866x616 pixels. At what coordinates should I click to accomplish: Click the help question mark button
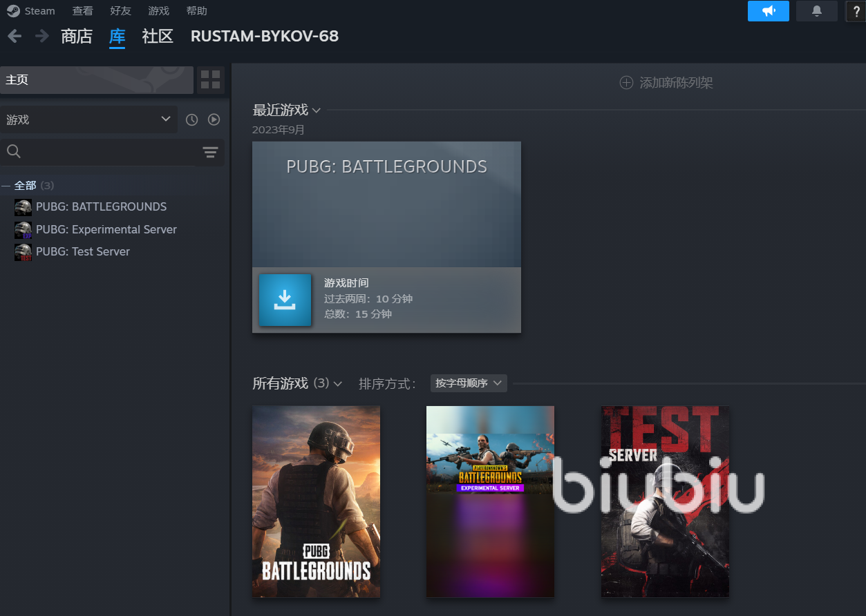[x=856, y=11]
